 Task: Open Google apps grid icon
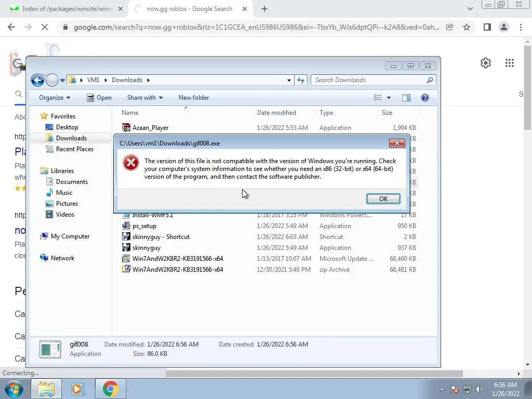click(x=510, y=63)
